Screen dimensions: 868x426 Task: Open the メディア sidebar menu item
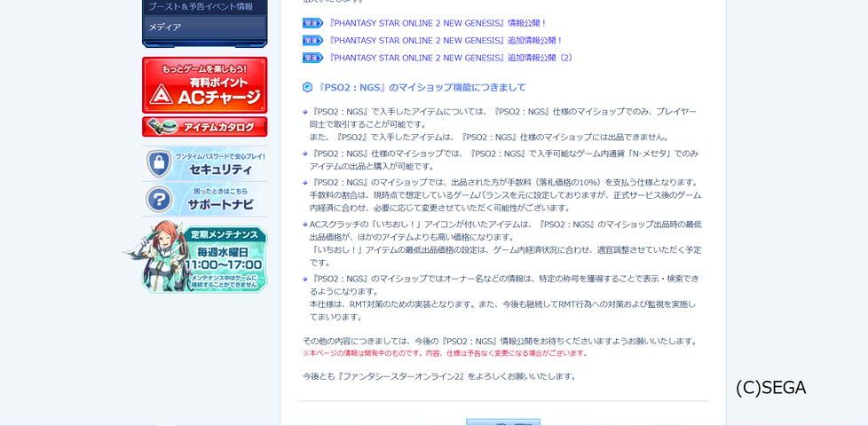pyautogui.click(x=204, y=27)
